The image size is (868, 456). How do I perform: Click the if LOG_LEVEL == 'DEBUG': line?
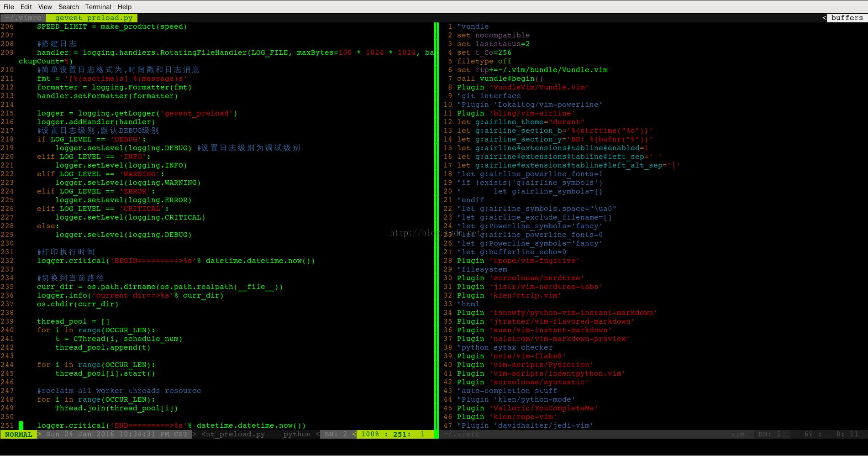(x=91, y=139)
